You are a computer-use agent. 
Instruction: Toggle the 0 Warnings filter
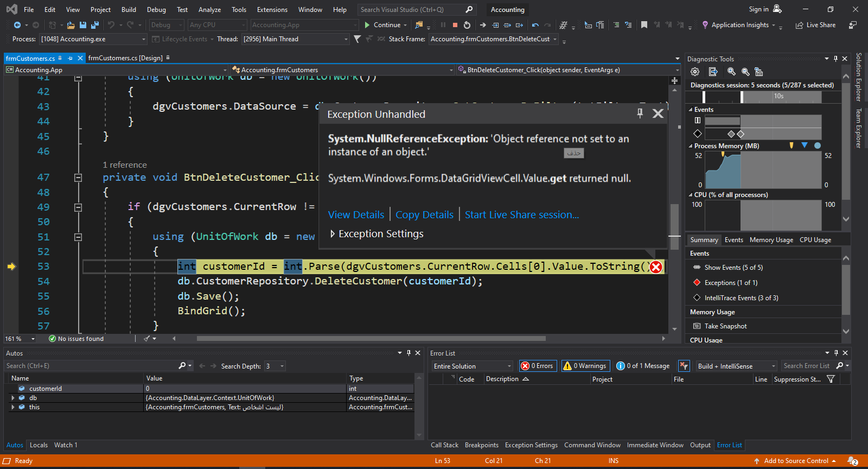coord(586,366)
